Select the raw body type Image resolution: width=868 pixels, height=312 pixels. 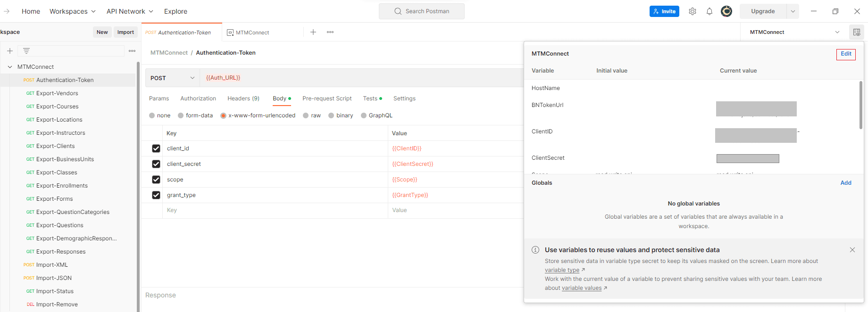306,115
